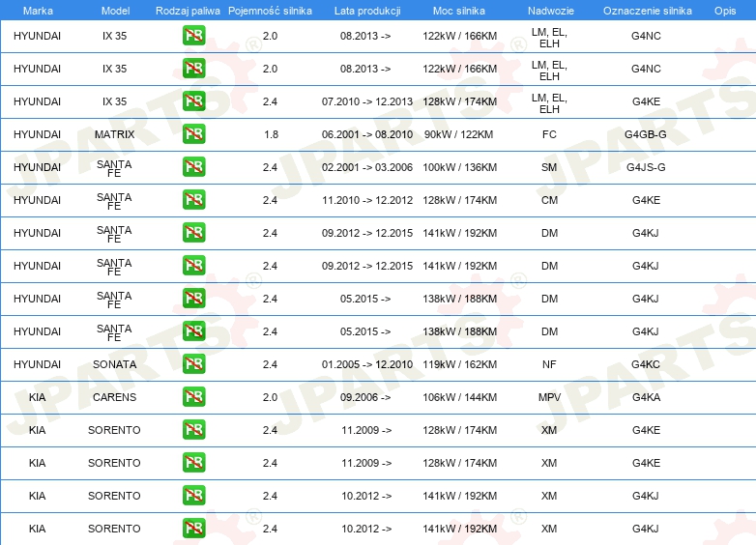This screenshot has width=756, height=545.
Task: Select the SM body code cell
Action: [549, 167]
